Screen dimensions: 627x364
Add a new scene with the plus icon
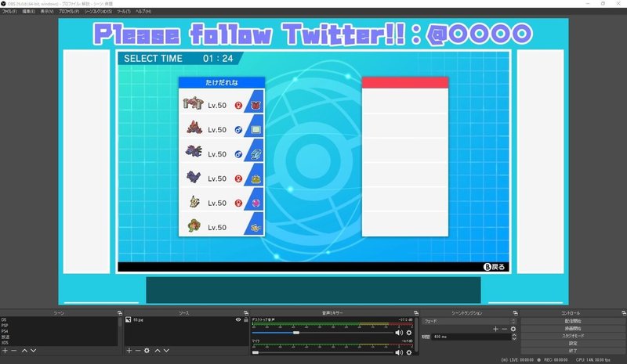[x=5, y=351]
